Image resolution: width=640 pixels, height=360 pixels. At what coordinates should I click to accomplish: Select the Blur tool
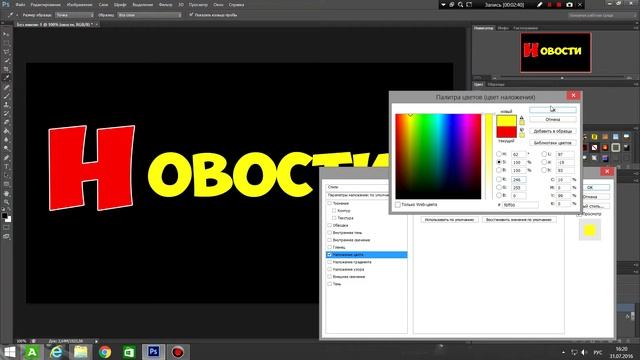[6, 140]
